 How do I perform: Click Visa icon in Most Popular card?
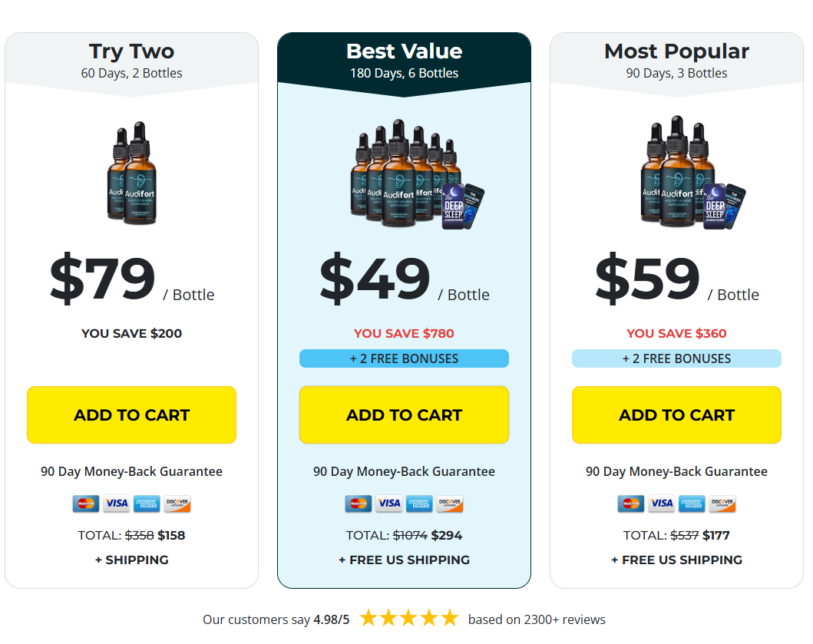(662, 504)
